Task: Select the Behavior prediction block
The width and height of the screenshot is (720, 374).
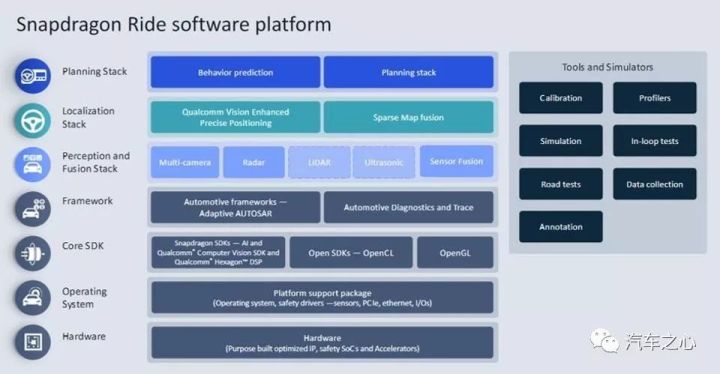Action: [x=235, y=72]
